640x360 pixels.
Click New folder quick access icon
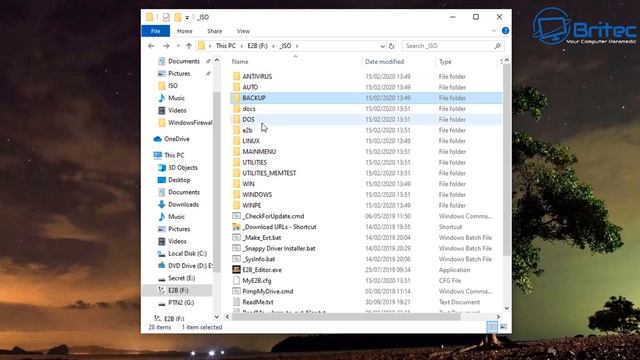point(178,17)
